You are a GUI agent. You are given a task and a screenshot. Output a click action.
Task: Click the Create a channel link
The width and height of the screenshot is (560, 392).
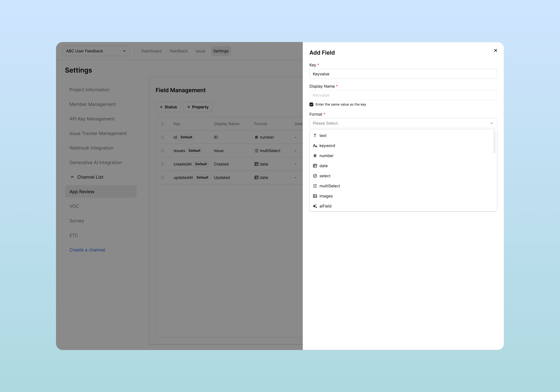tap(87, 250)
